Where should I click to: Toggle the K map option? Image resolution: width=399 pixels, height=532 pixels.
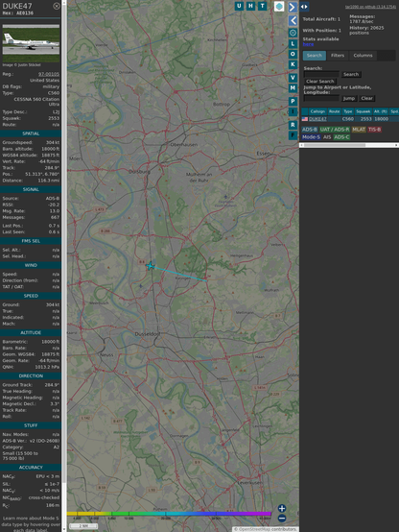(293, 64)
